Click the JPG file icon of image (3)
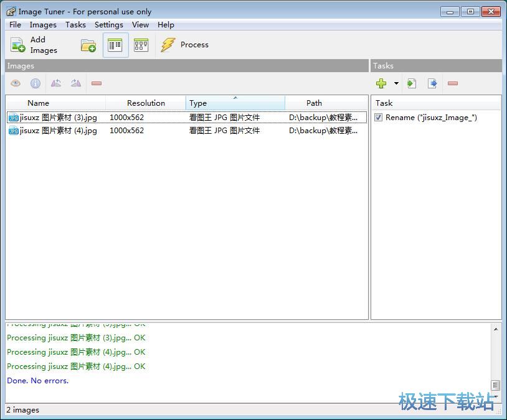Image resolution: width=507 pixels, height=420 pixels. pyautogui.click(x=13, y=118)
